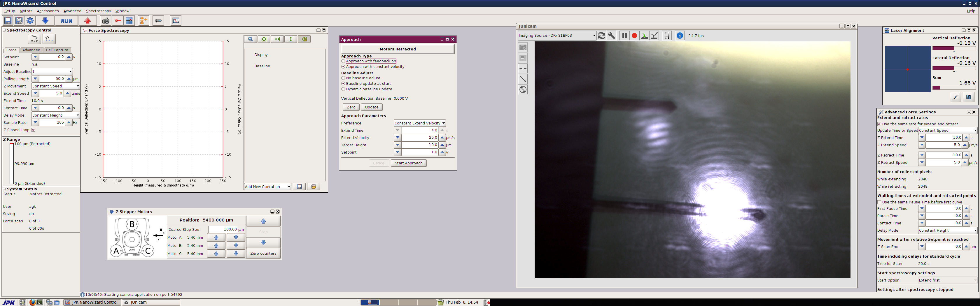Open the Imaging Source camera dropdown

(557, 36)
